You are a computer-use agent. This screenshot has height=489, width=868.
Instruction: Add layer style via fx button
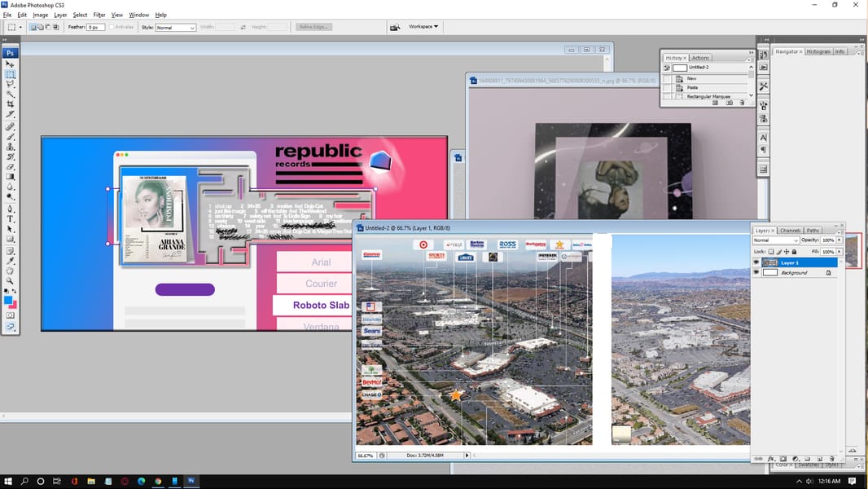(771, 459)
